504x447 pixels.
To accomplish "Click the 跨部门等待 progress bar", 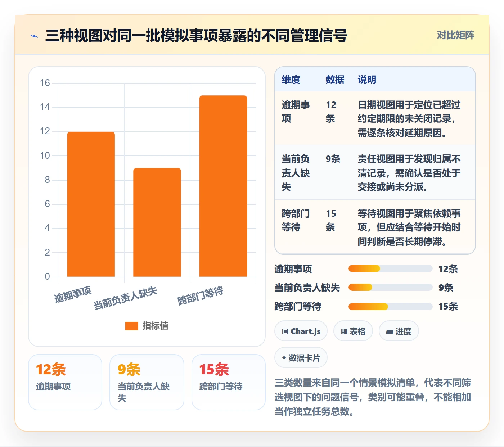I will click(391, 306).
